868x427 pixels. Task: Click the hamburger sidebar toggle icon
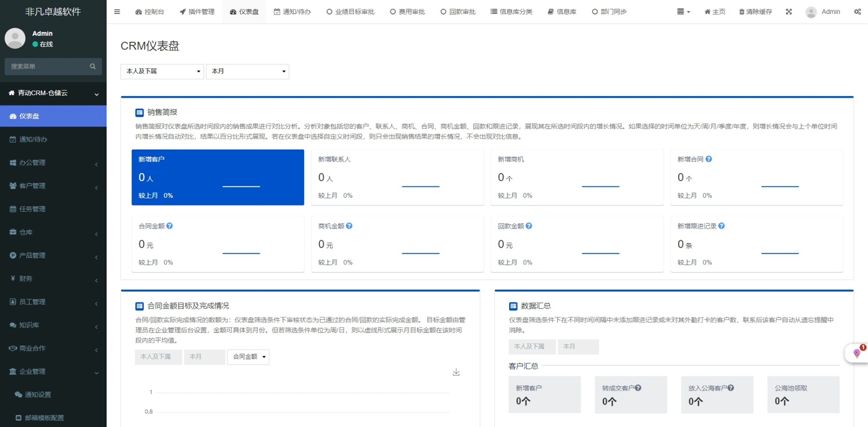point(117,11)
